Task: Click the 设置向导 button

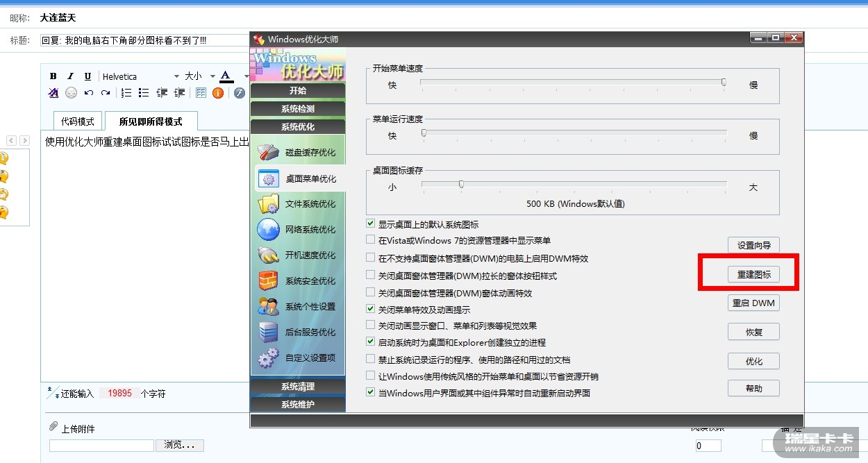Action: pos(753,245)
